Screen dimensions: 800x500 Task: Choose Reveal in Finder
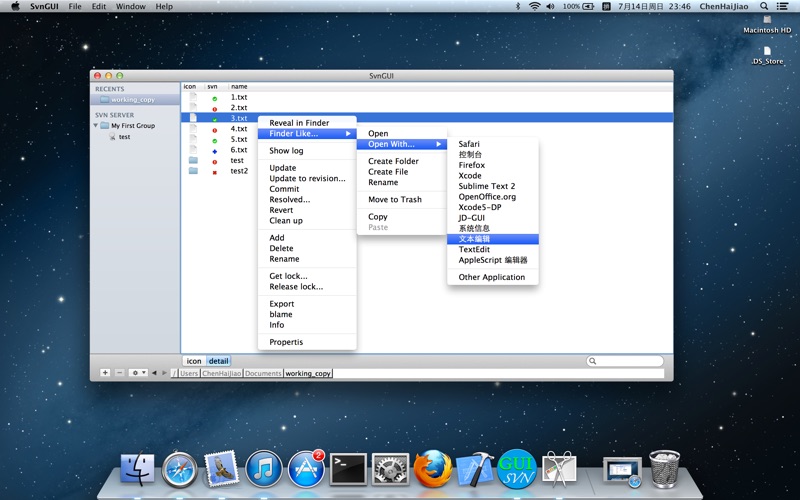click(x=307, y=123)
